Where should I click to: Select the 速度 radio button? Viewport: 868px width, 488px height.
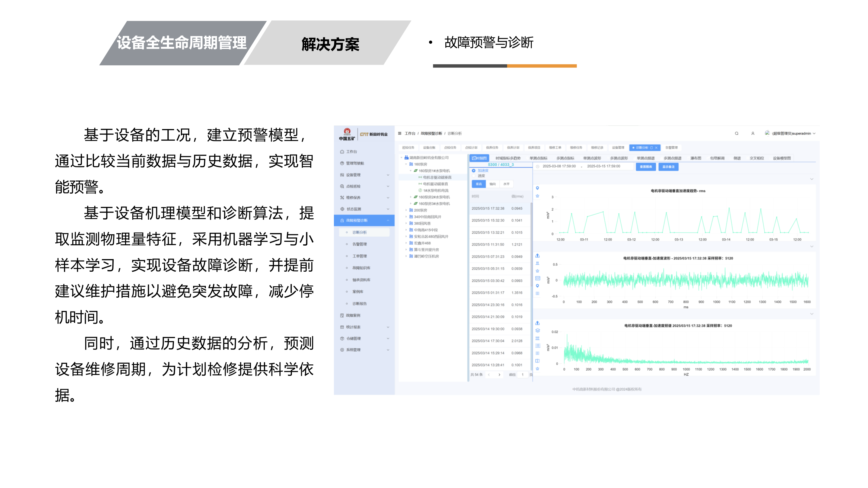pos(474,176)
